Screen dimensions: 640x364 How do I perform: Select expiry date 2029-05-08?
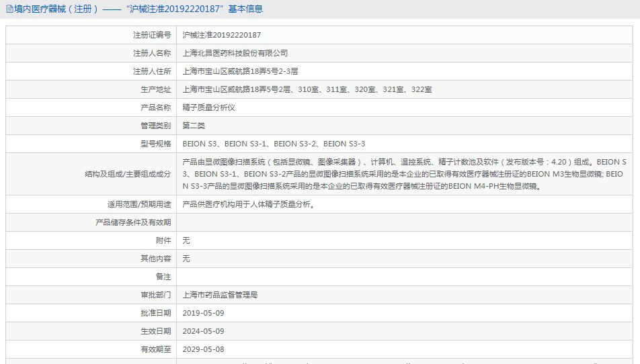coord(203,350)
